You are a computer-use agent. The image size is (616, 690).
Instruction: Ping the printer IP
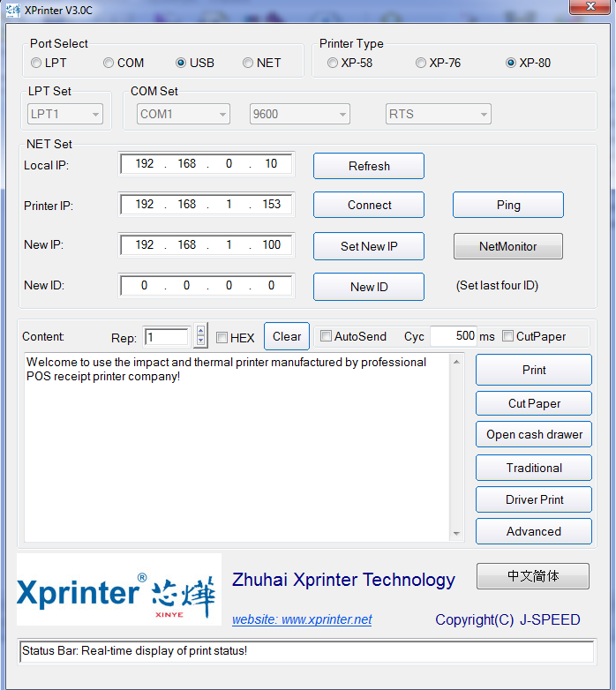click(508, 205)
